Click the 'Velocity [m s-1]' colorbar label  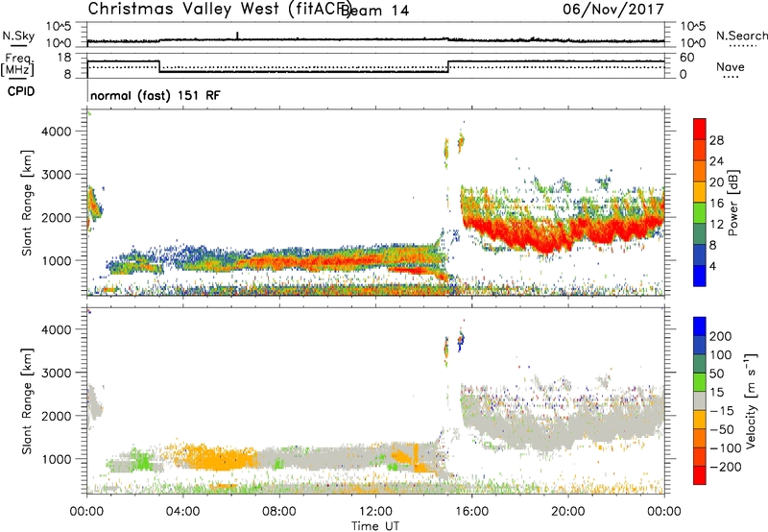coord(751,400)
